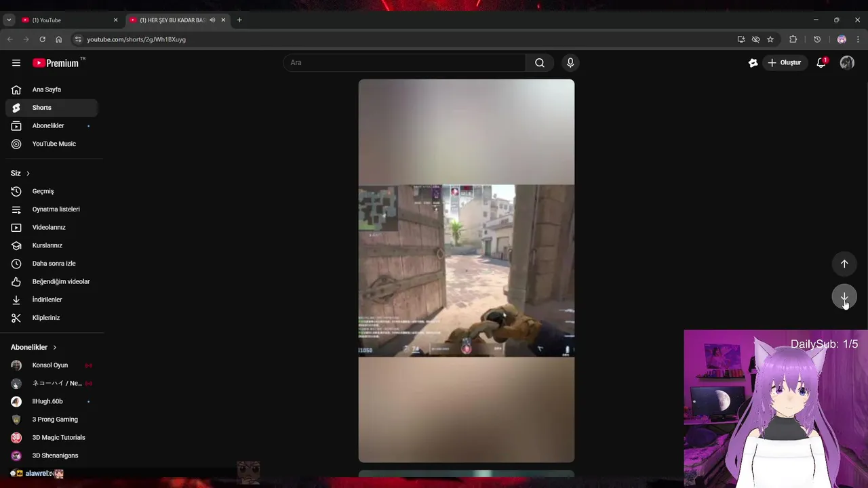Click the Shorts video player to pause
Image resolution: width=868 pixels, height=488 pixels.
click(467, 271)
